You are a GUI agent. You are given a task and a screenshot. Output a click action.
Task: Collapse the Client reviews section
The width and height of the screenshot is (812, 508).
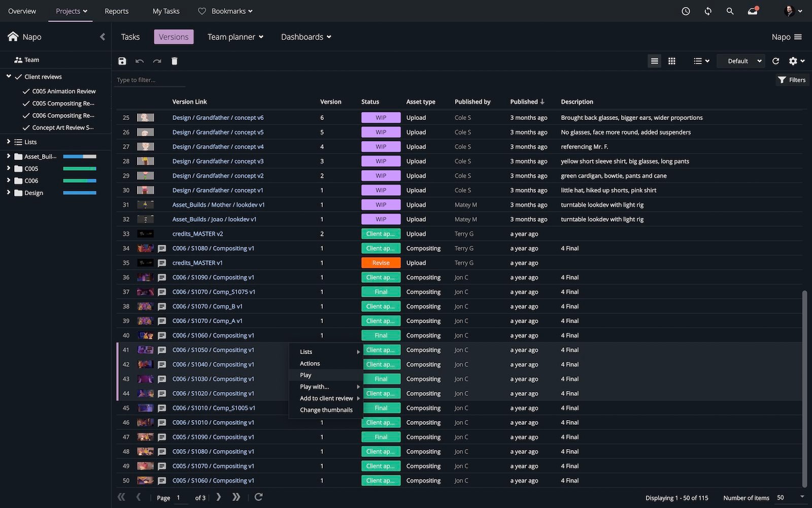[9, 77]
